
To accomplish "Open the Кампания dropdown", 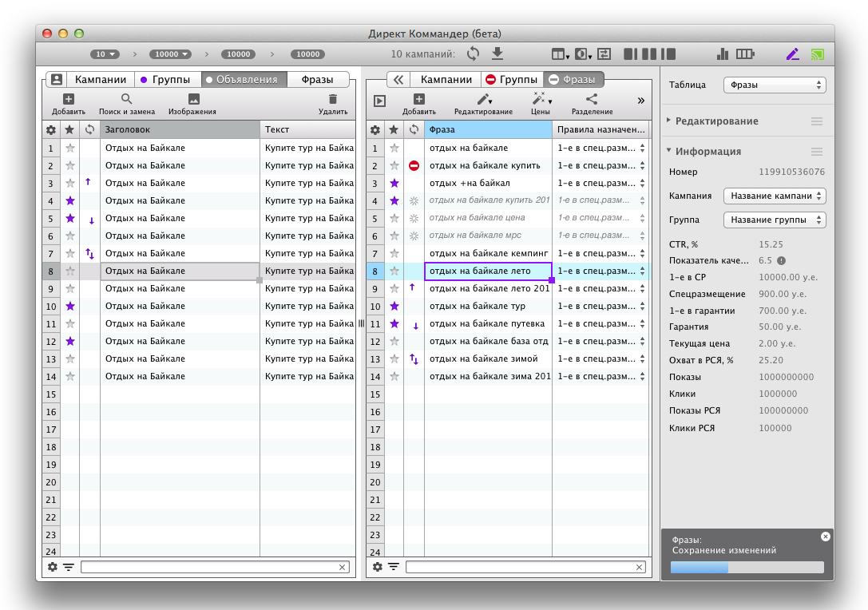I will point(774,196).
